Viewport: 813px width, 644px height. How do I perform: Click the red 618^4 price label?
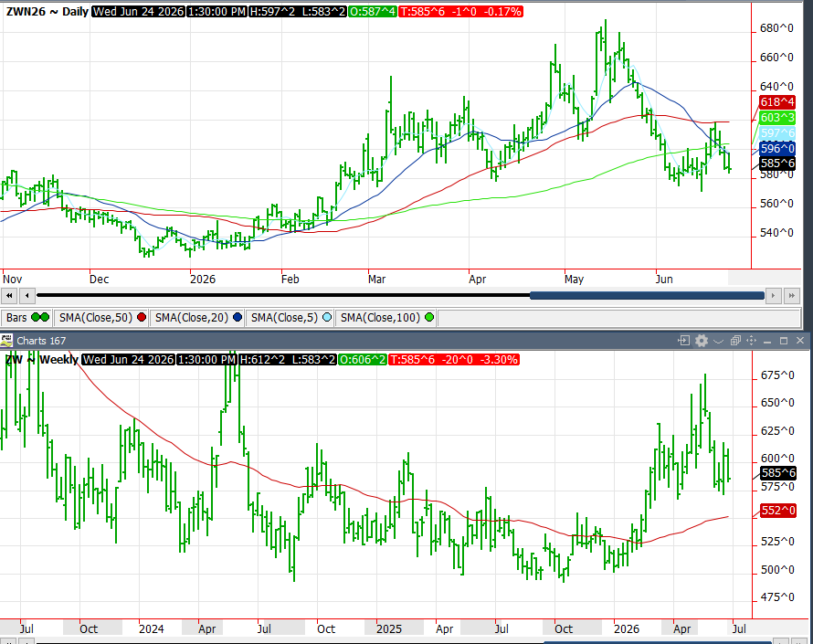[x=776, y=102]
